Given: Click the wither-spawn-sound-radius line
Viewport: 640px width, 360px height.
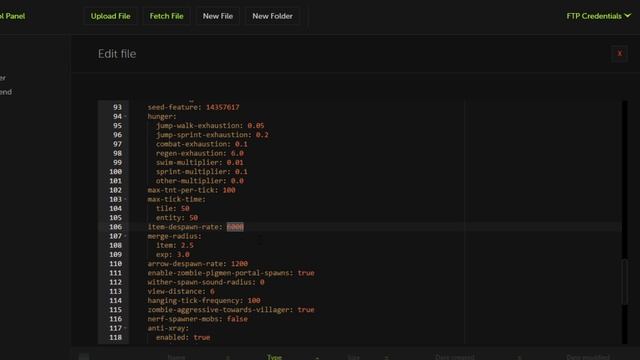Looking at the screenshot, I should [206, 282].
